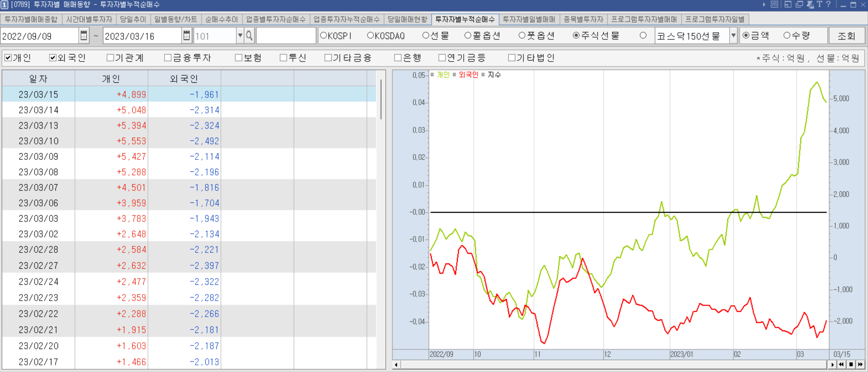Click the 일자 column header

click(x=38, y=78)
